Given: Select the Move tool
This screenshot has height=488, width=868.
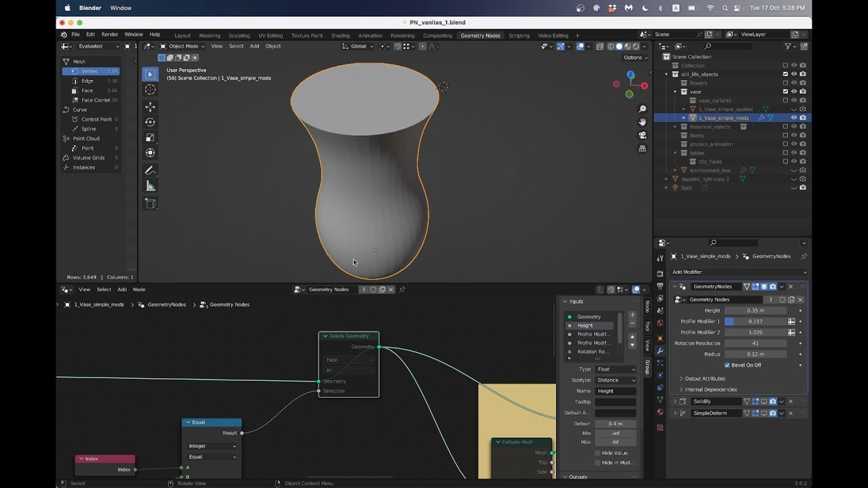Looking at the screenshot, I should coord(151,107).
